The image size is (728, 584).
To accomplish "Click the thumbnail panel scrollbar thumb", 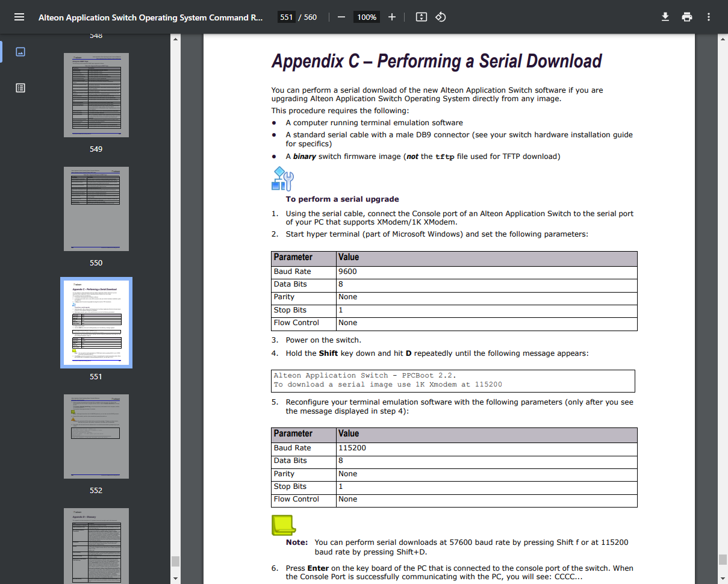I will [x=175, y=561].
